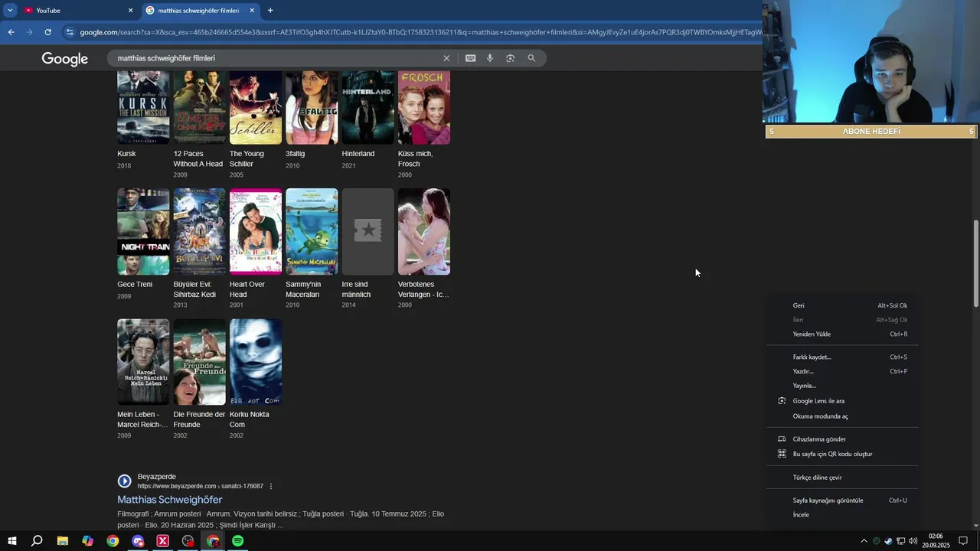980x551 pixels.
Task: Open network status icon in tray
Action: click(900, 541)
